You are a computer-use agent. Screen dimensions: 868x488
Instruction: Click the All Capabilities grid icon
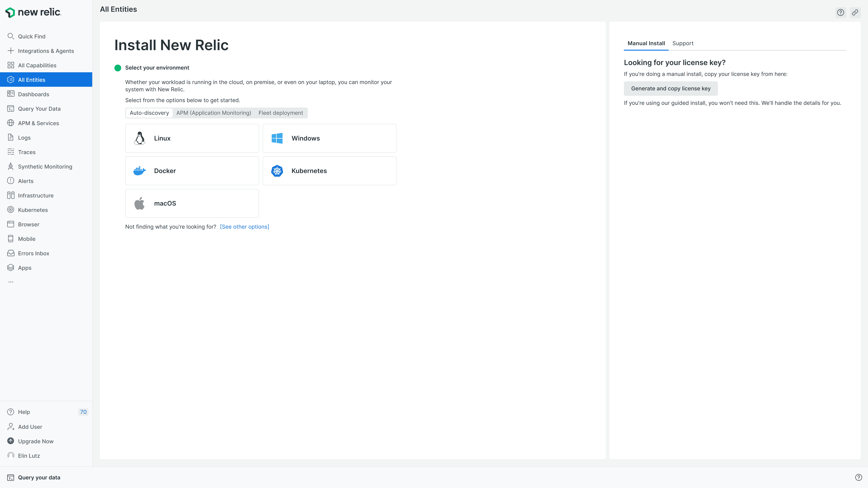pyautogui.click(x=11, y=65)
